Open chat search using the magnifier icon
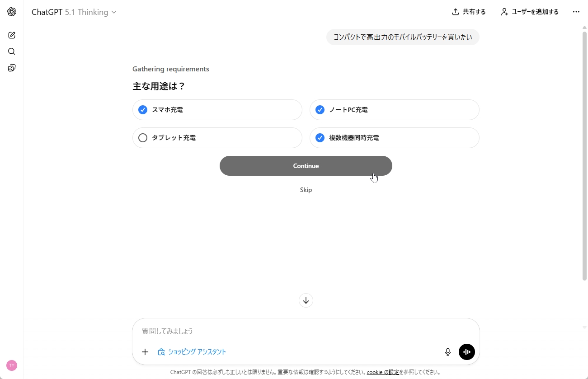The height and width of the screenshot is (379, 588). (11, 51)
